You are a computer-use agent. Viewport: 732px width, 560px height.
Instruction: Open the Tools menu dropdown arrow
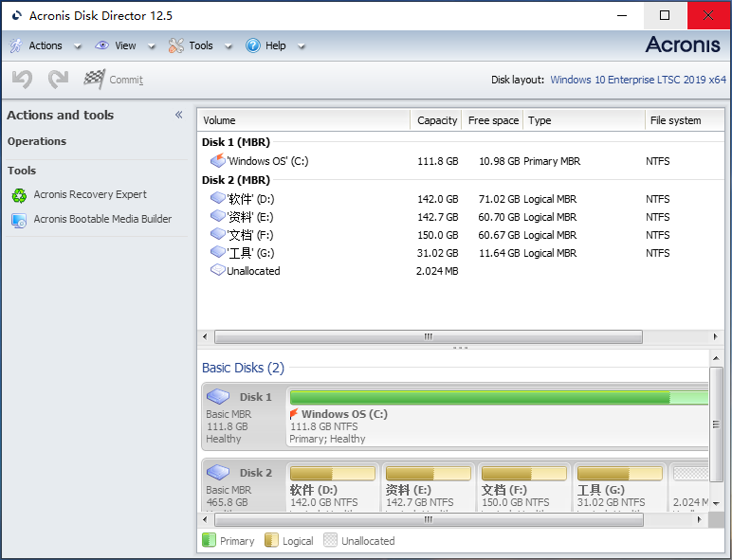point(229,46)
